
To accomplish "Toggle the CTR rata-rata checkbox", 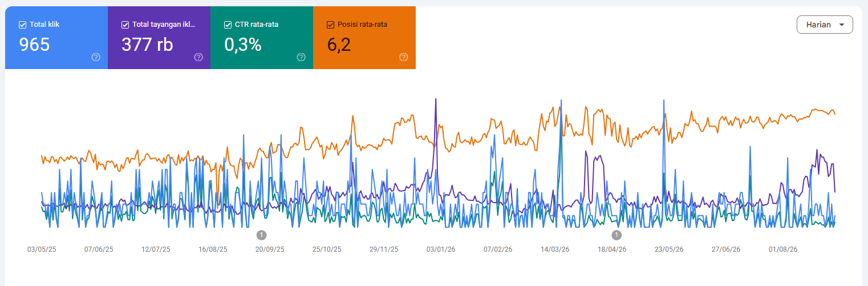I will pyautogui.click(x=228, y=25).
